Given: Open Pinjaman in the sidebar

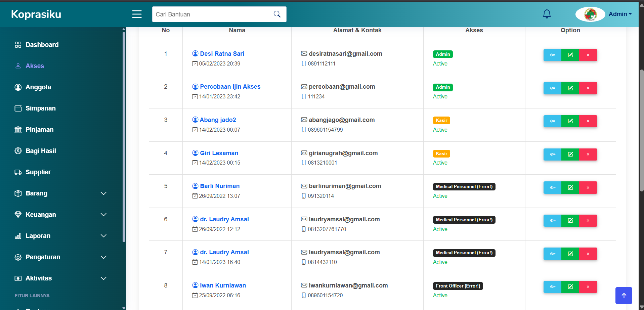Looking at the screenshot, I should (39, 130).
